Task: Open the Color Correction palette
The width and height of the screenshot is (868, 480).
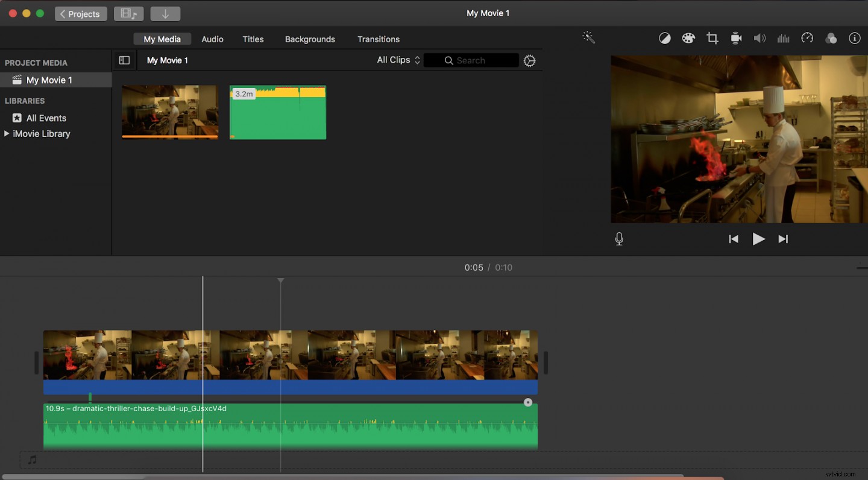Action: [688, 37]
